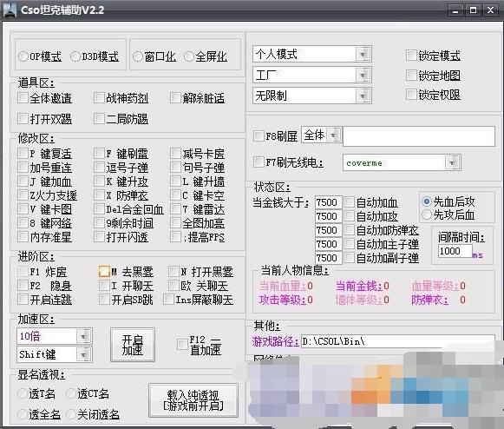Select the 先血后攻 radio button
504x429 pixels.
click(x=427, y=201)
